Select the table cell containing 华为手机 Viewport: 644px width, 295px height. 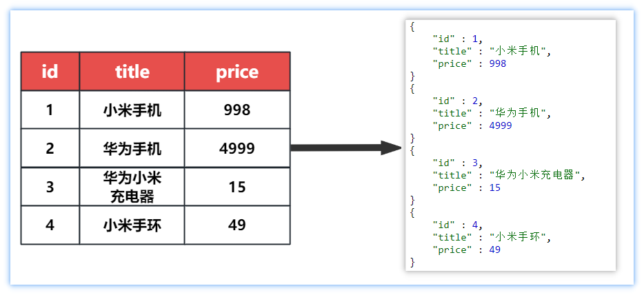click(132, 148)
